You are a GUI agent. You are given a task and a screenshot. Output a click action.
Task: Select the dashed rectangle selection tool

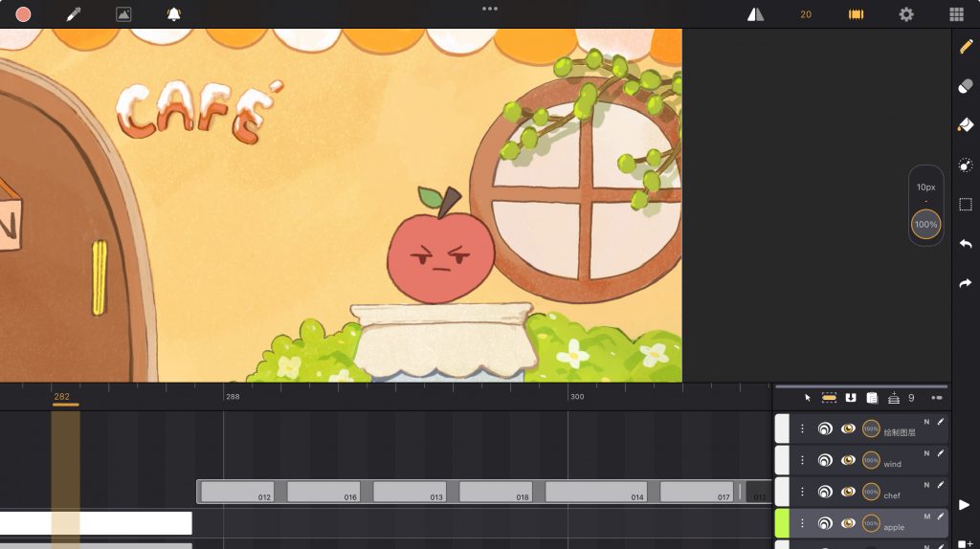[966, 205]
